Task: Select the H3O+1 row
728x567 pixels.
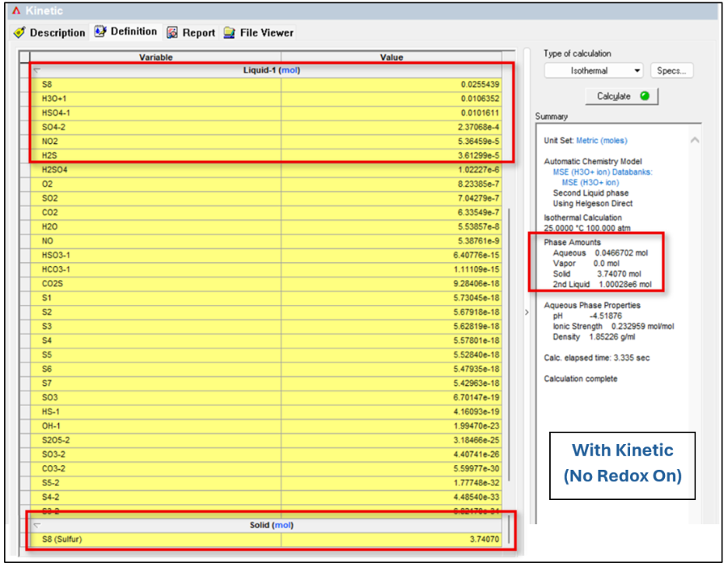Action: coord(265,99)
